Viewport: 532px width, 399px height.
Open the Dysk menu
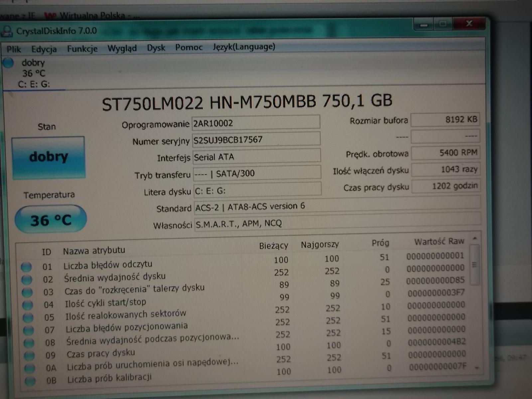[156, 48]
